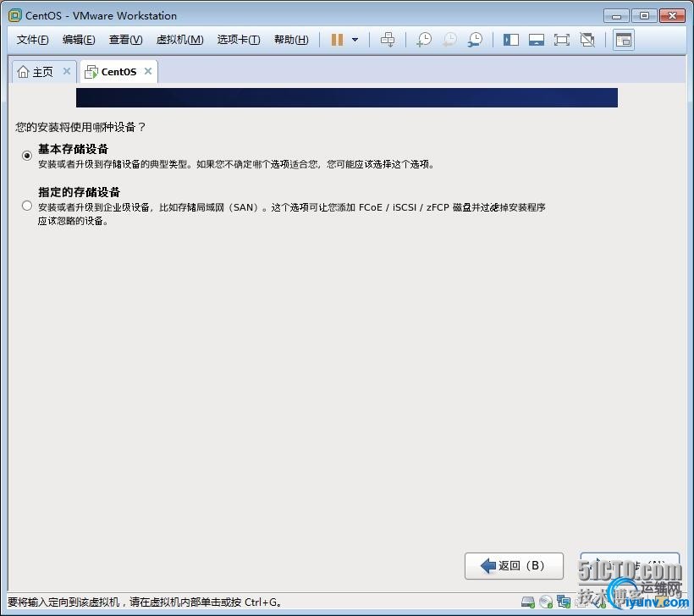Image resolution: width=694 pixels, height=616 pixels.
Task: Click the Ctrl+G status bar hint text
Action: coord(145,602)
